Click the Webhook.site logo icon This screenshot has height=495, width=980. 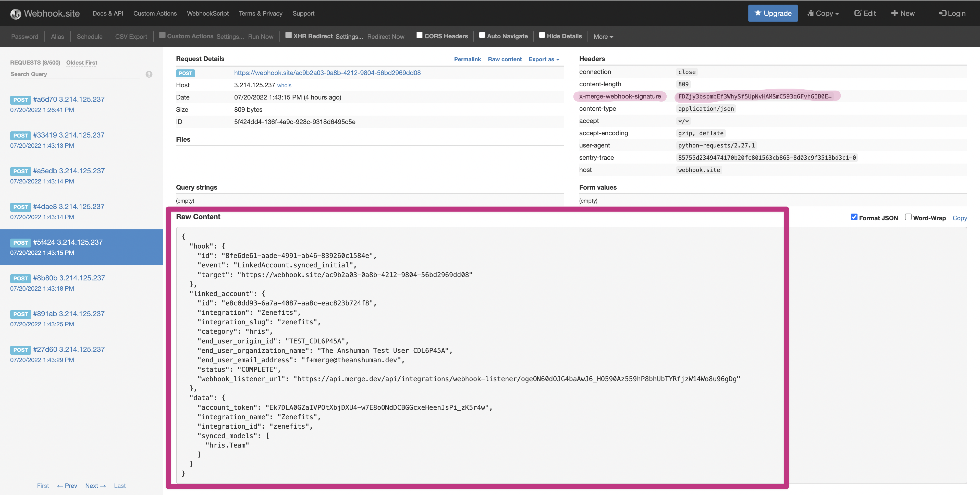click(16, 14)
